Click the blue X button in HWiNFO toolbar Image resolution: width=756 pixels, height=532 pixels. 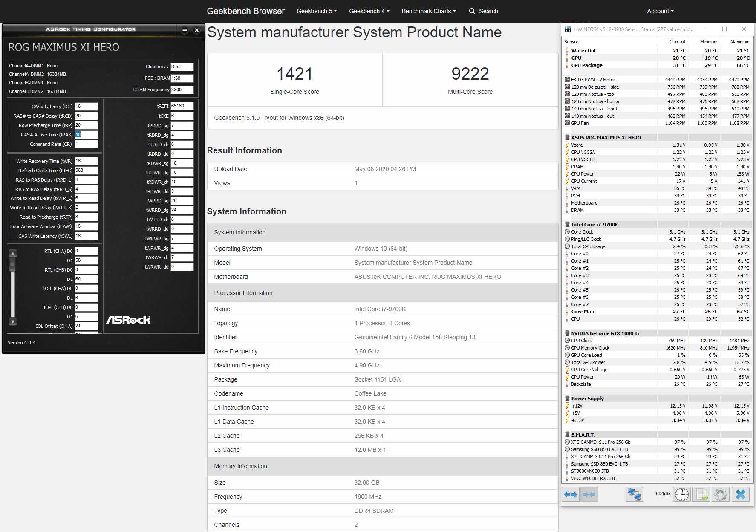(x=741, y=494)
